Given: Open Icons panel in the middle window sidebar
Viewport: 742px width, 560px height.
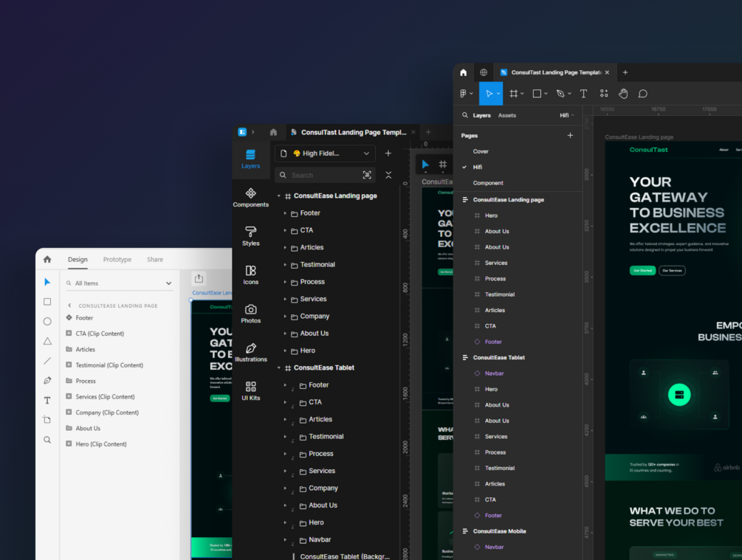Looking at the screenshot, I should [251, 274].
